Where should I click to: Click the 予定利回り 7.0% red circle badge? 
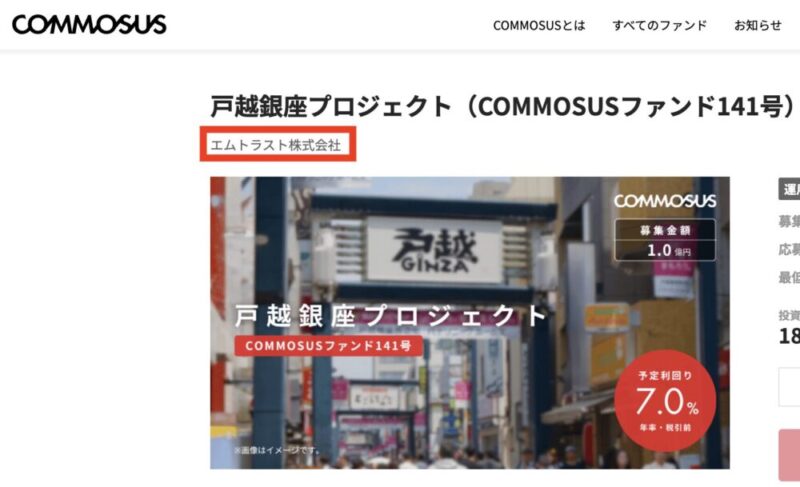(665, 401)
